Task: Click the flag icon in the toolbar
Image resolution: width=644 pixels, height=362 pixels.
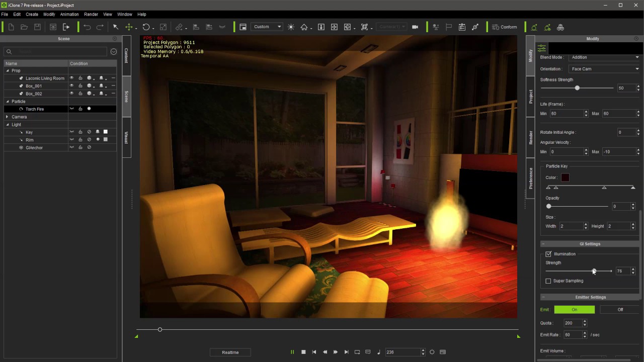Action: coord(449,27)
